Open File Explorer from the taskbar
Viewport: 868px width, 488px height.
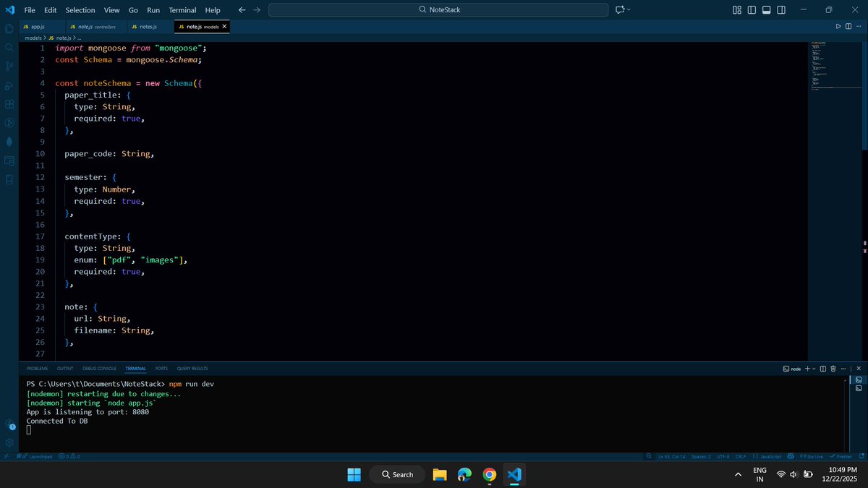point(439,474)
